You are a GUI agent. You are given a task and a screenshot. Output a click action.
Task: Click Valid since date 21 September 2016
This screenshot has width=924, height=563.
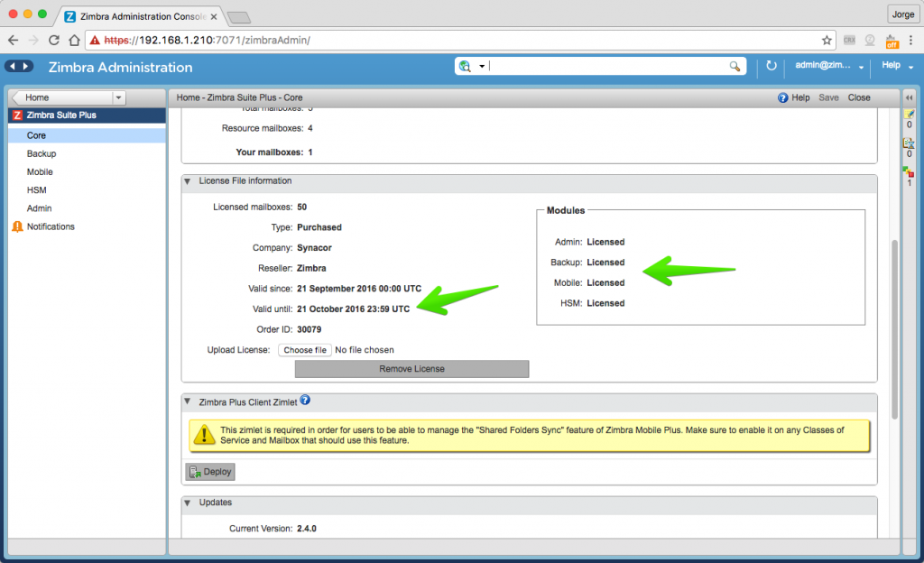359,289
